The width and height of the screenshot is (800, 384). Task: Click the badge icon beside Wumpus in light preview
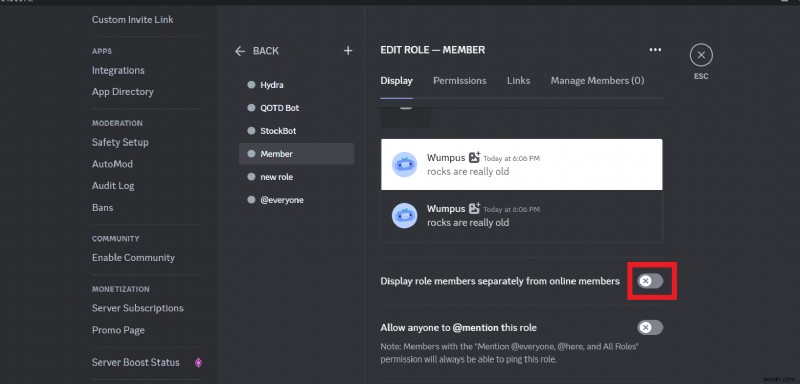pos(474,158)
